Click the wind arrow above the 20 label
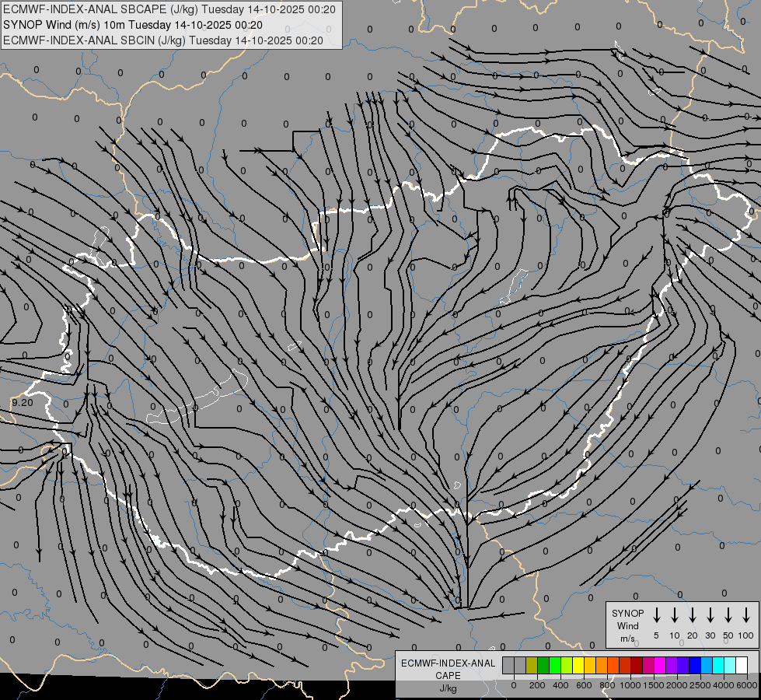The image size is (761, 700). 693,614
